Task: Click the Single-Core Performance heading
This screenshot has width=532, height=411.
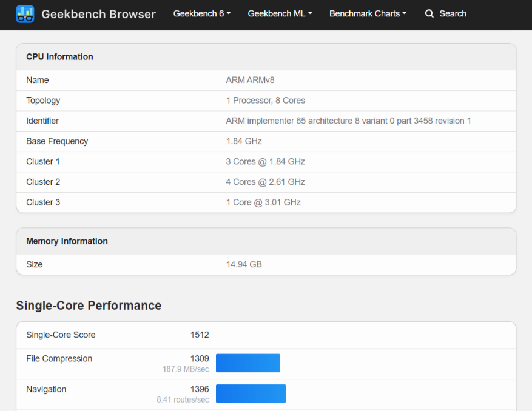Action: tap(89, 306)
